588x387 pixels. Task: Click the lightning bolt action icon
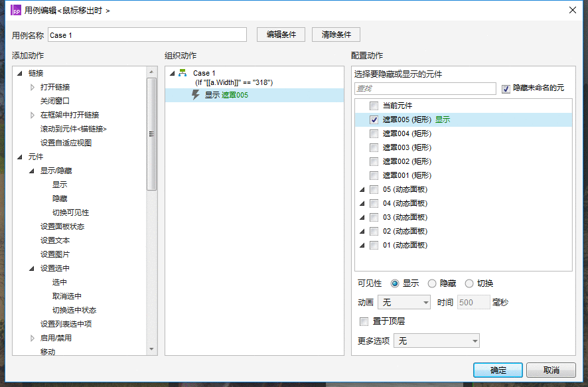[x=195, y=95]
